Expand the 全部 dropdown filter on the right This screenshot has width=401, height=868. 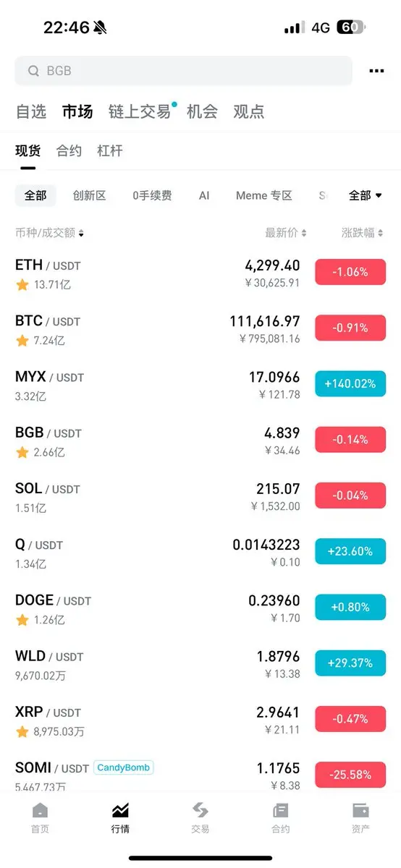point(366,195)
